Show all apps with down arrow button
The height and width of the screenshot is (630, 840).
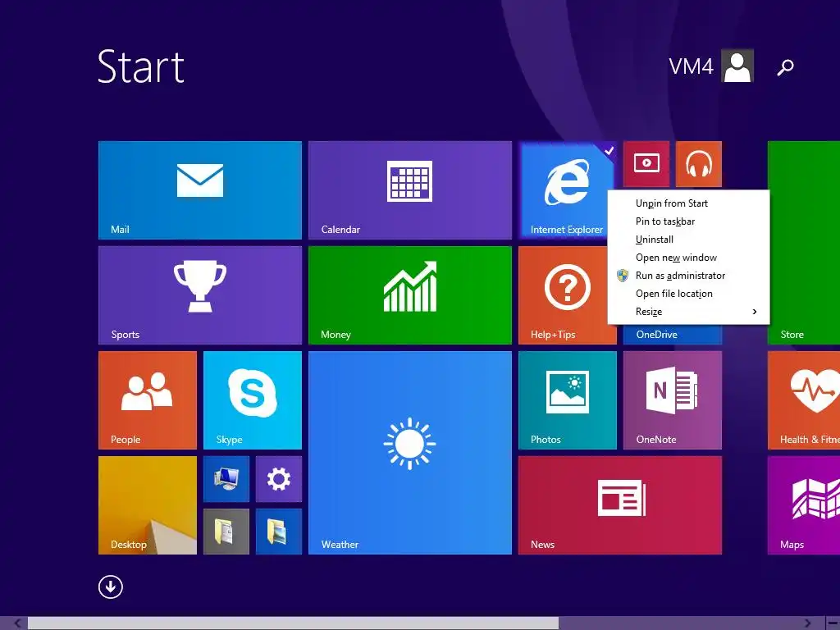pos(111,587)
